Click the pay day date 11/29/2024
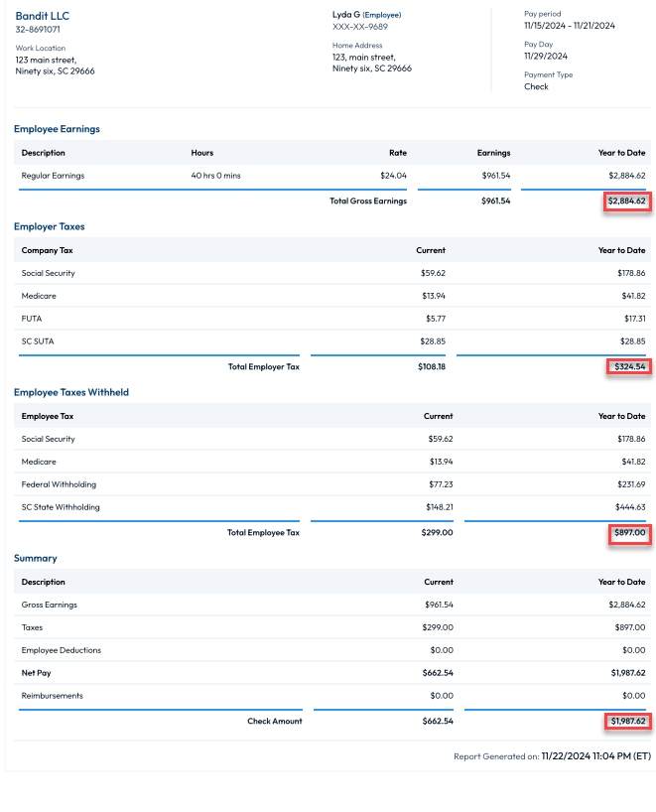This screenshot has height=812, width=656. (x=545, y=56)
